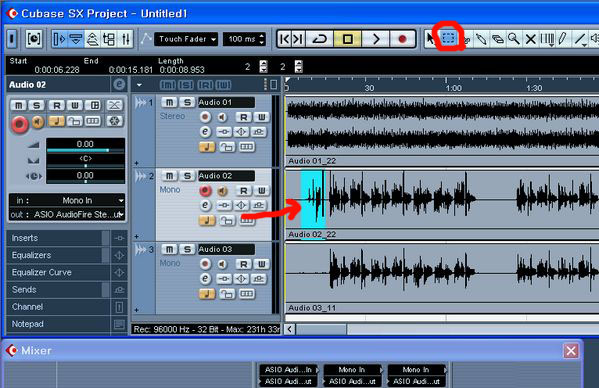Select the Time Warp tool
Image resolution: width=599 pixels, height=388 pixels.
point(547,39)
